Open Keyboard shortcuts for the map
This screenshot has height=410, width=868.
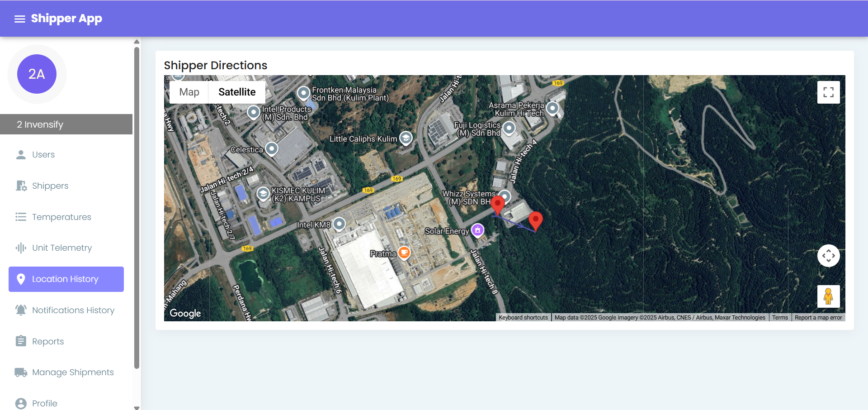click(x=523, y=318)
